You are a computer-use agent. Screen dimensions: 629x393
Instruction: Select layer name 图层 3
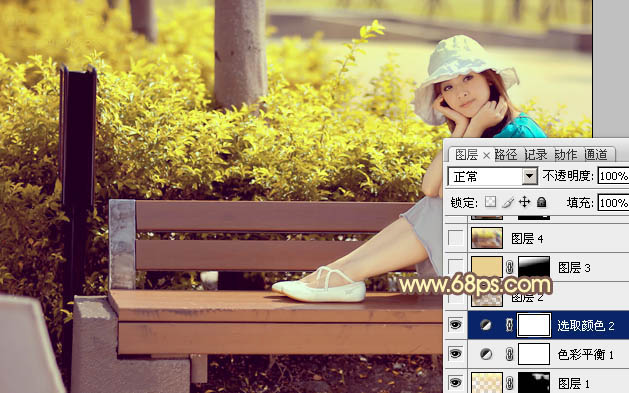point(574,267)
